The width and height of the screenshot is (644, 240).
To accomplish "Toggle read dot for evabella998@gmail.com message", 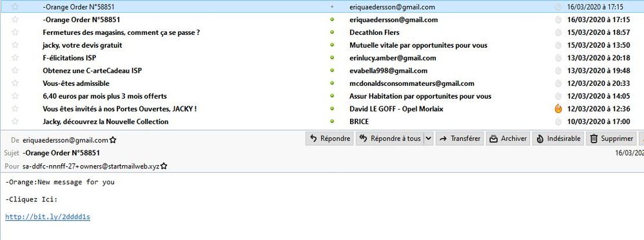I will click(x=332, y=71).
